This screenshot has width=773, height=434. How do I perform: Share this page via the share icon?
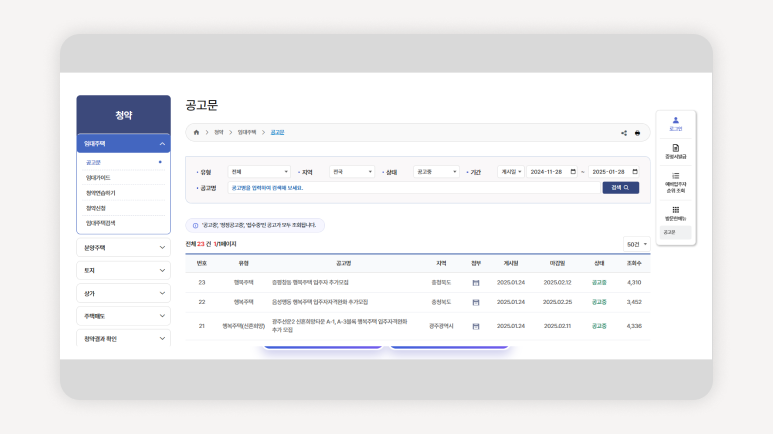click(624, 133)
